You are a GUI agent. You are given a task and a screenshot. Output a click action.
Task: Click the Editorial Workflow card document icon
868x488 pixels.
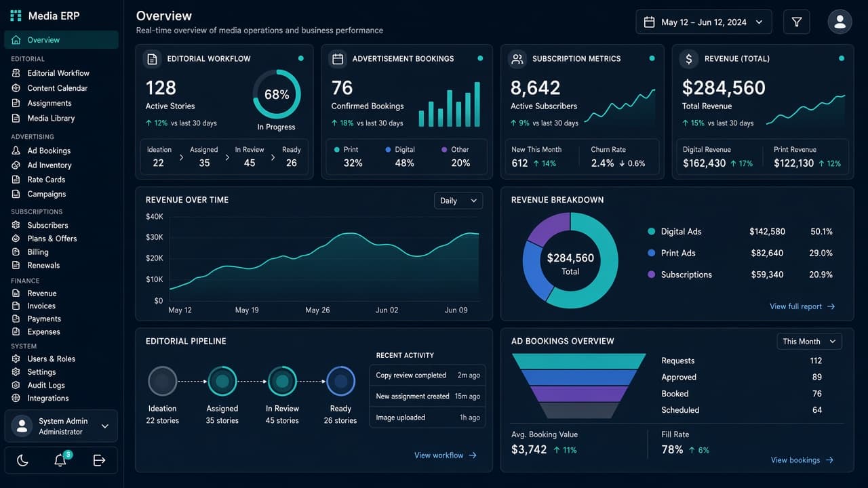pos(153,59)
